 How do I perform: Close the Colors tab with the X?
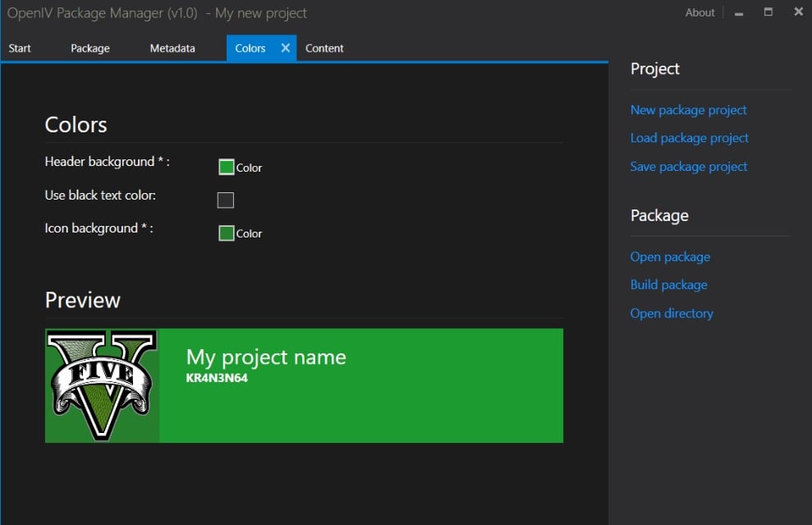286,48
